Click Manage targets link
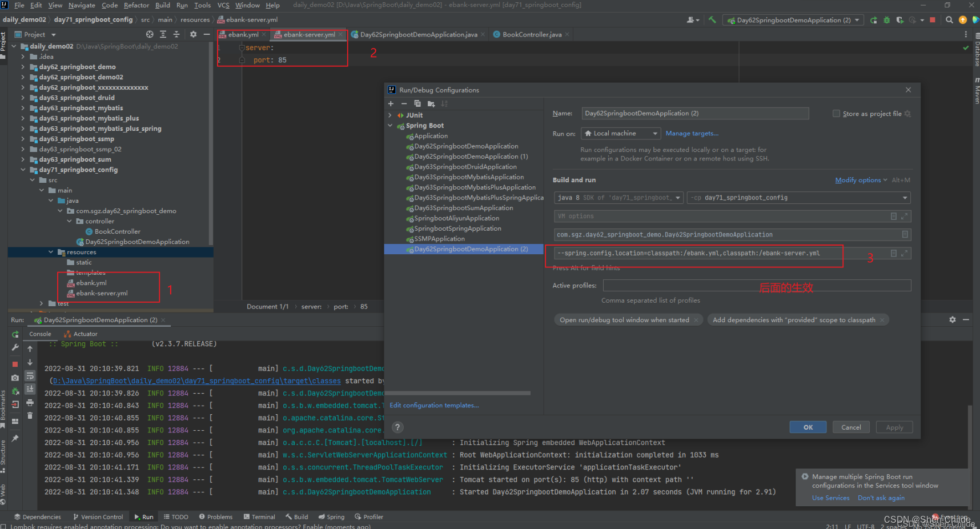The width and height of the screenshot is (980, 529). click(692, 134)
